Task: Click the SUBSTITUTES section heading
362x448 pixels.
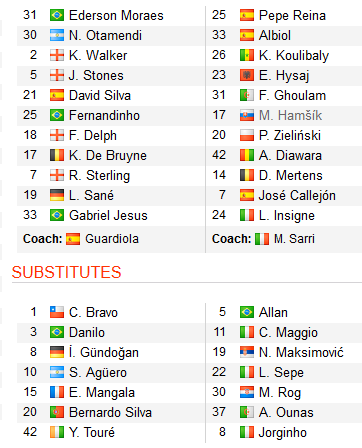Action: click(x=66, y=272)
